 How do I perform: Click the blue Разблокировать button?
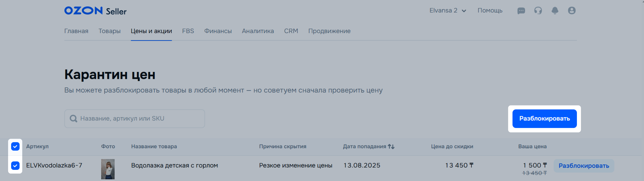click(545, 119)
